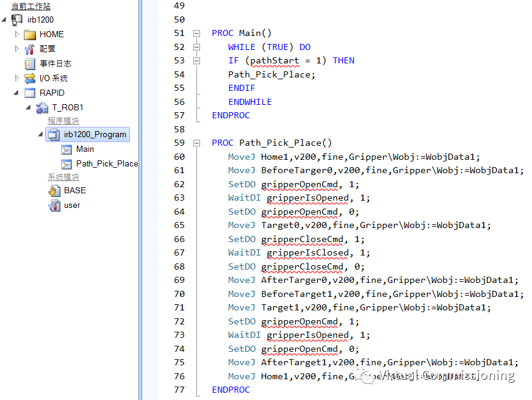The image size is (532, 400).
Task: Expand the 配置 tree node
Action: pyautogui.click(x=16, y=49)
